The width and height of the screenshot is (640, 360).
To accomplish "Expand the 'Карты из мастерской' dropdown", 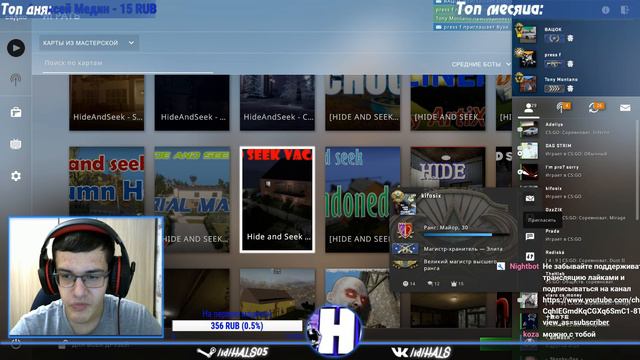I will coord(89,43).
